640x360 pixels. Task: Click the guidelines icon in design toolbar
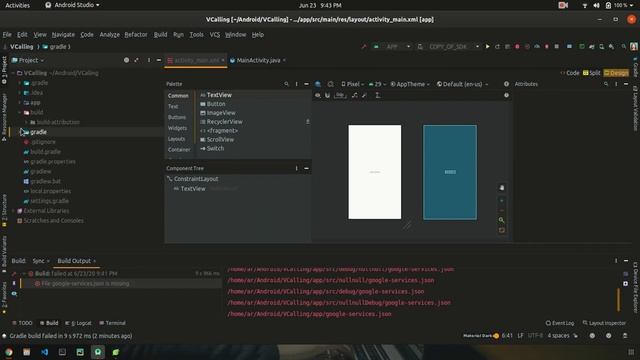(x=378, y=96)
